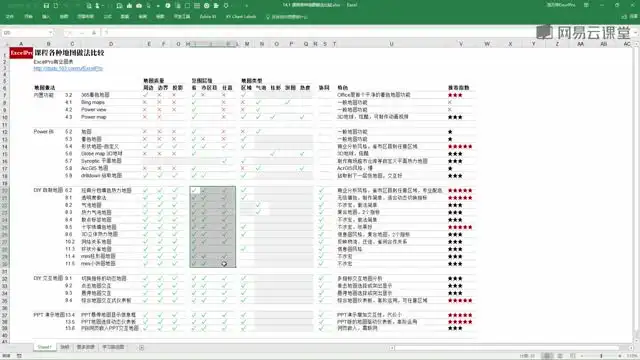This screenshot has width=640, height=360.
Task: Click the empty square border icon in the quick access toolbar
Action: point(187,6)
